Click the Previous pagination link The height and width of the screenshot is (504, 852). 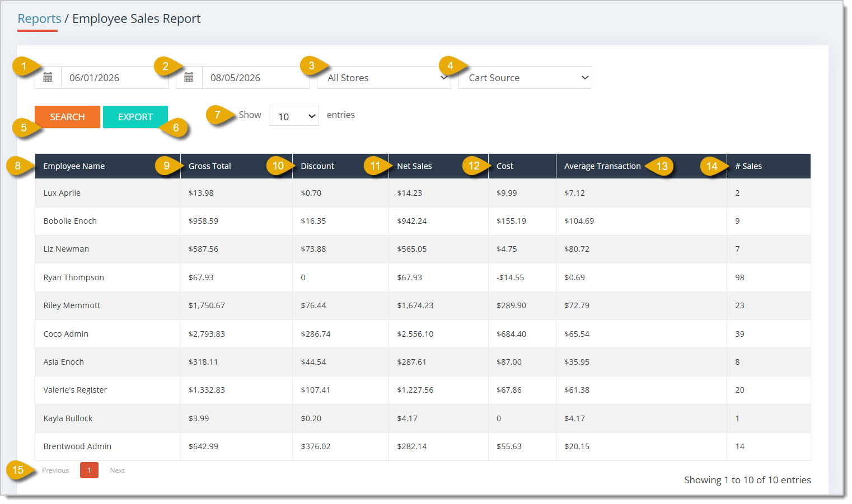[55, 470]
